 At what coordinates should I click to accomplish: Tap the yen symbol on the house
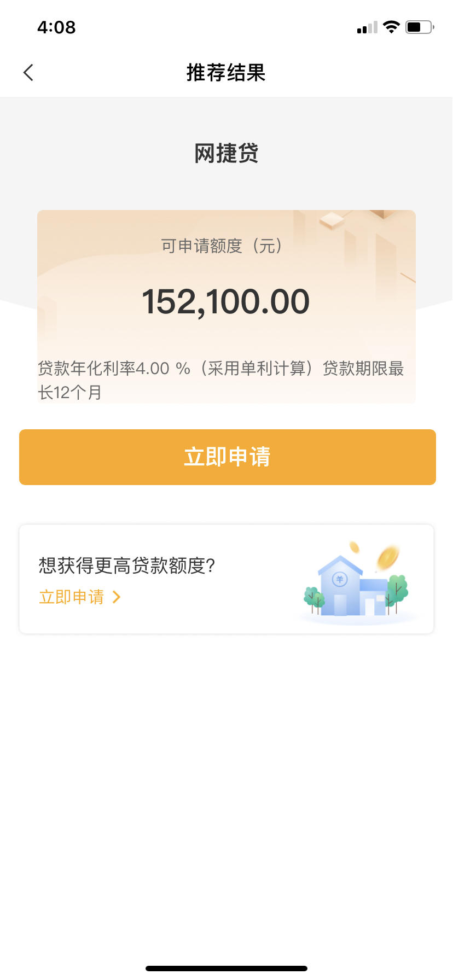pyautogui.click(x=340, y=579)
